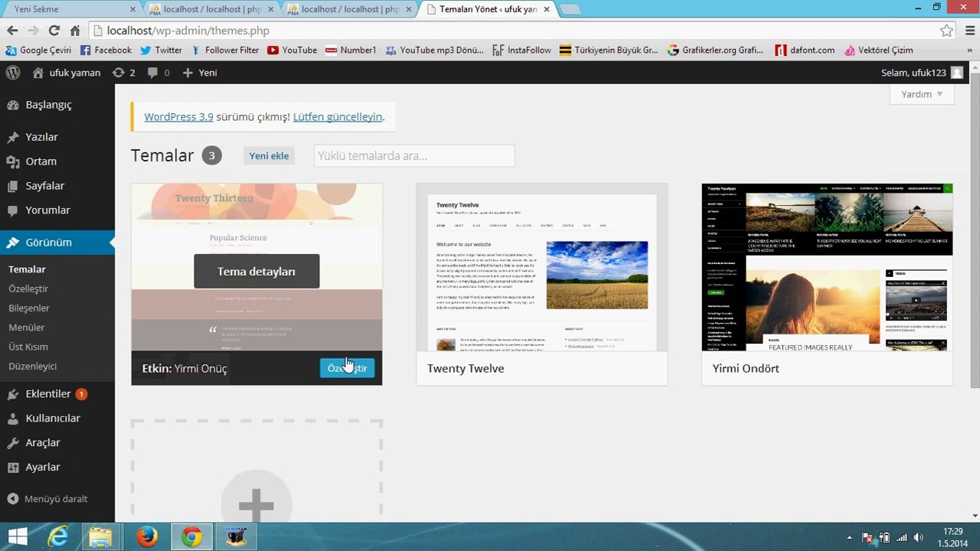Open the dafont.com bookmark
The width and height of the screenshot is (980, 551).
point(805,51)
